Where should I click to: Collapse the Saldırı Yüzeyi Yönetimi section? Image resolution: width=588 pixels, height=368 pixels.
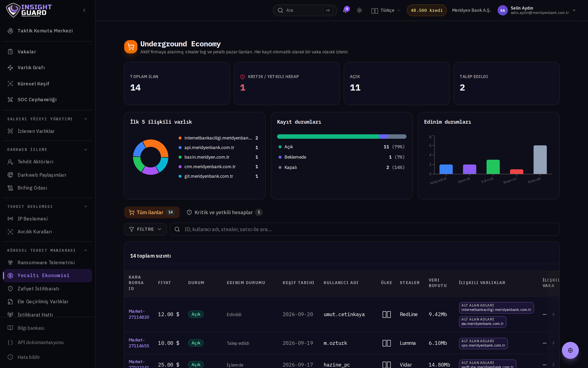tap(86, 119)
